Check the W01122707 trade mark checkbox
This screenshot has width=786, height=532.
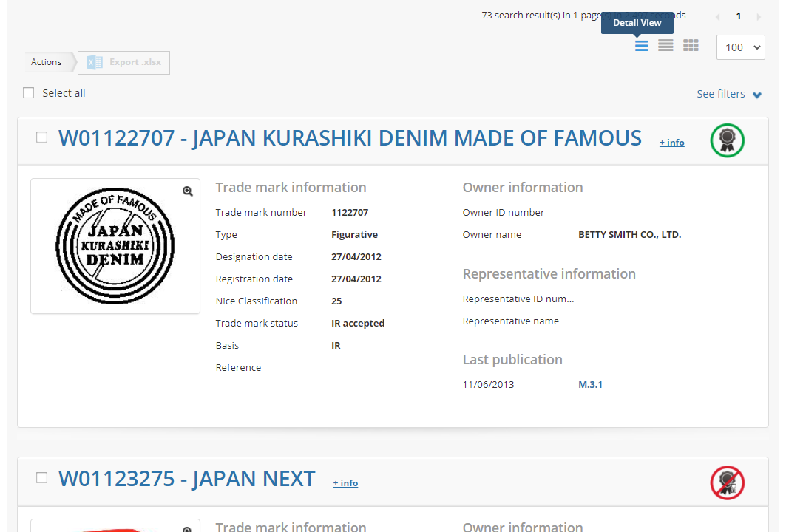41,137
